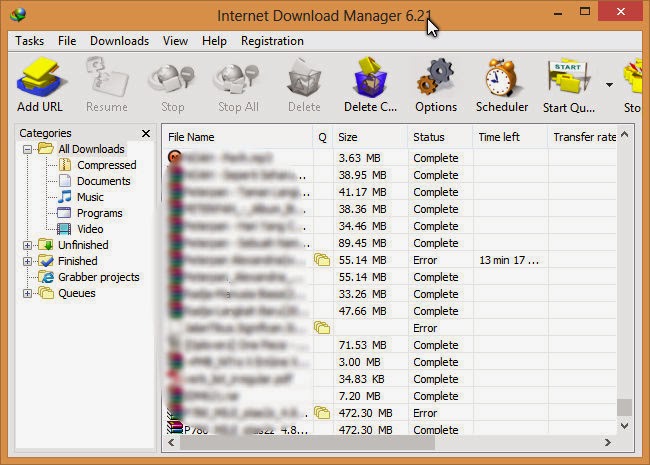Open the Tasks menu
Image resolution: width=650 pixels, height=465 pixels.
[x=29, y=41]
